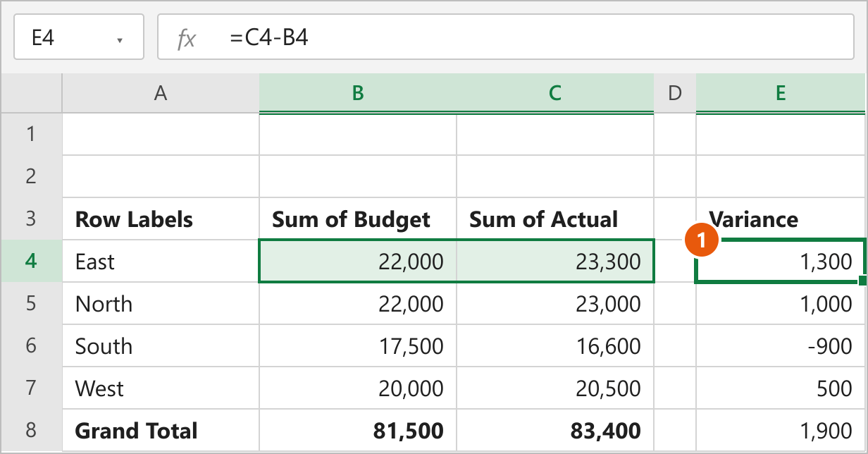Select column D header
Screen dimensions: 868x454
[675, 92]
